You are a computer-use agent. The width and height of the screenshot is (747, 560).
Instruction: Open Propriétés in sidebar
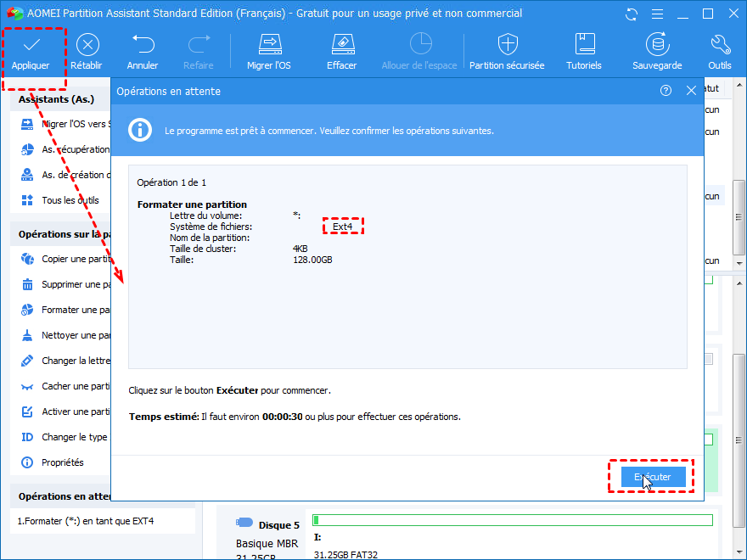tap(53, 462)
